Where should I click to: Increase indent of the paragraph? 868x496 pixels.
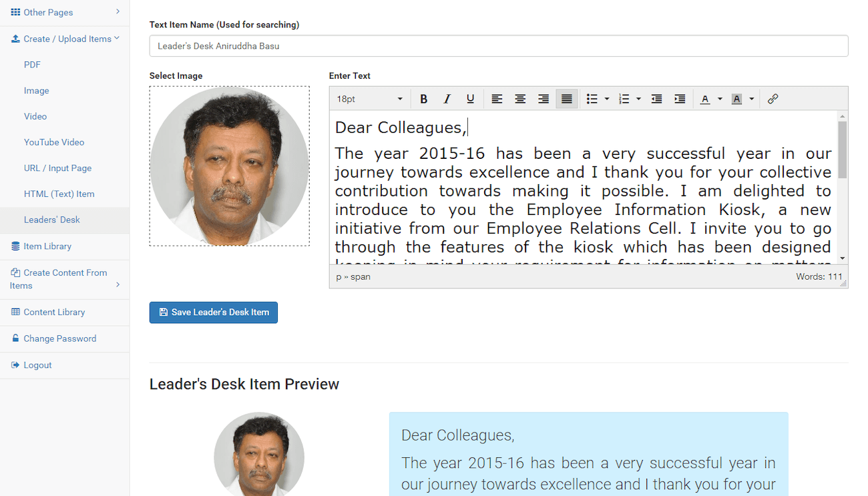point(680,99)
